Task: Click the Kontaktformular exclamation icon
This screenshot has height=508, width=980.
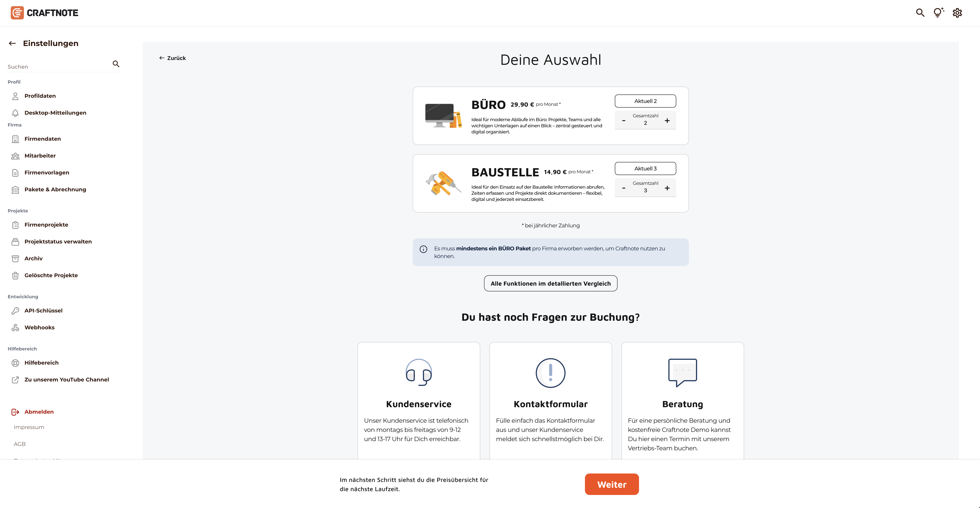Action: [550, 373]
